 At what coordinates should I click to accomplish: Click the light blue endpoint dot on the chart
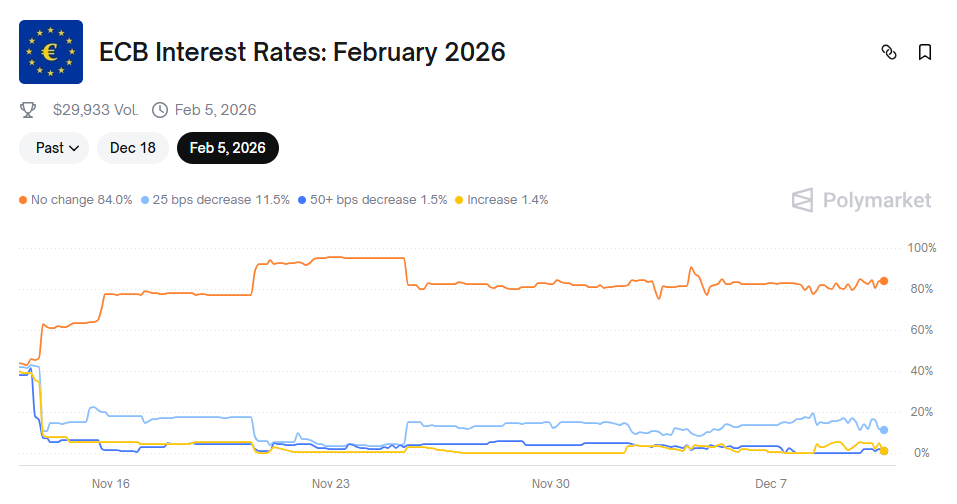click(x=884, y=430)
